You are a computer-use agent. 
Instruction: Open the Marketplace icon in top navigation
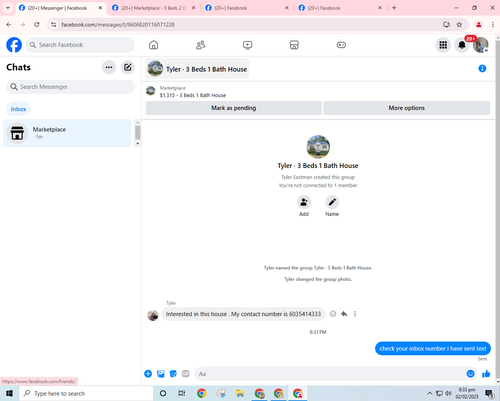[x=294, y=45]
